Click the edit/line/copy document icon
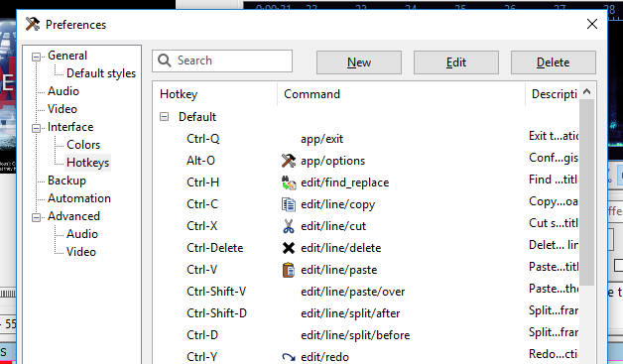Viewport: 623px width, 364px height. click(x=289, y=204)
